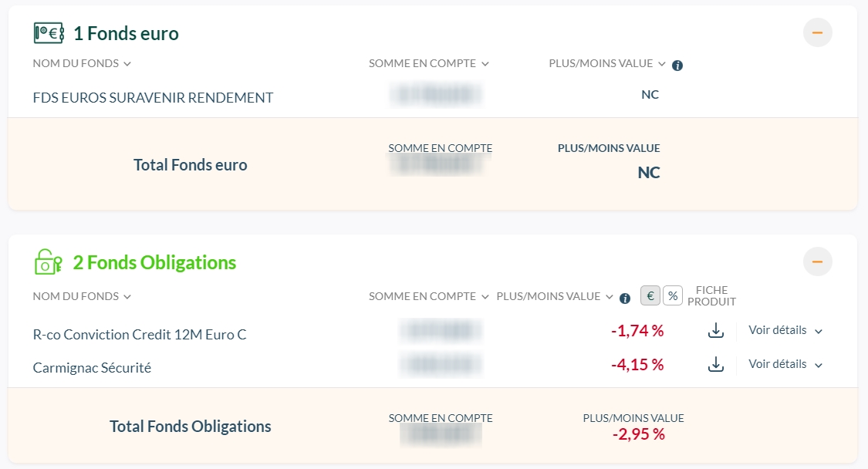Switch gain/loss display to euros
868x469 pixels.
[650, 295]
